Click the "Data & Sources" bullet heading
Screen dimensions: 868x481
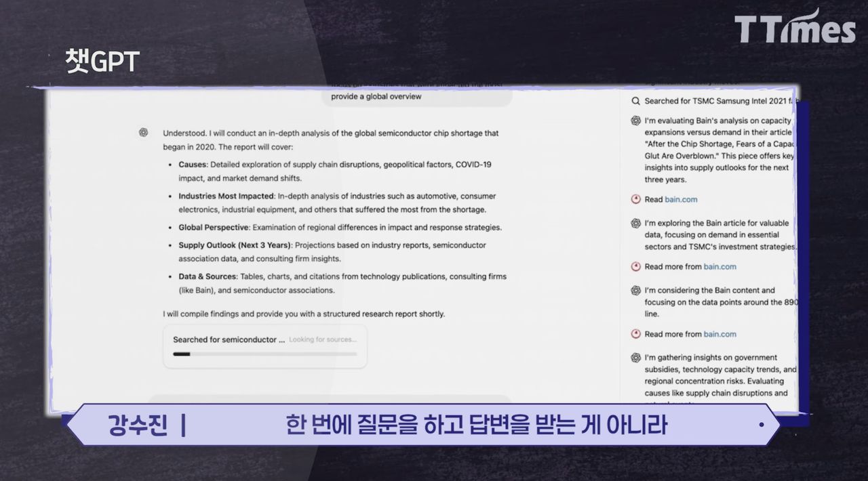(x=208, y=276)
